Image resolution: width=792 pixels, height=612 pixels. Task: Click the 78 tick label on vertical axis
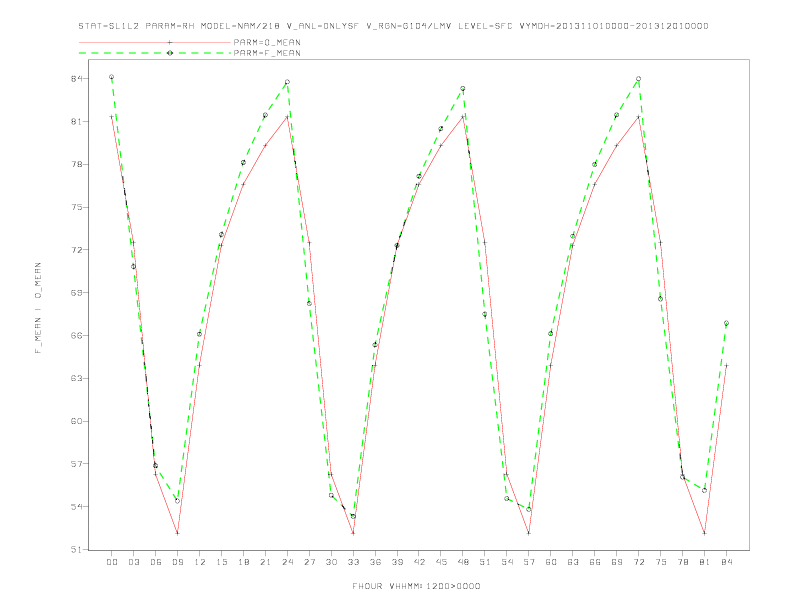[77, 165]
